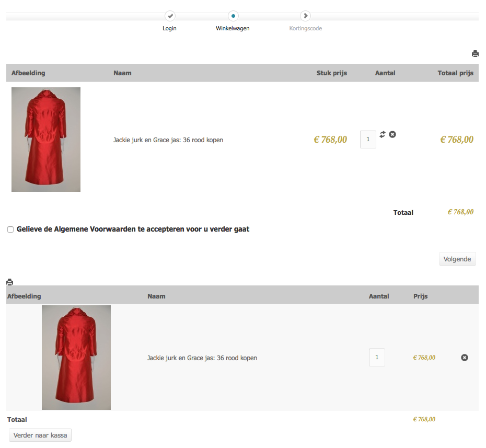The height and width of the screenshot is (448, 486).
Task: Click the Totaal prijs column header
Action: (455, 73)
